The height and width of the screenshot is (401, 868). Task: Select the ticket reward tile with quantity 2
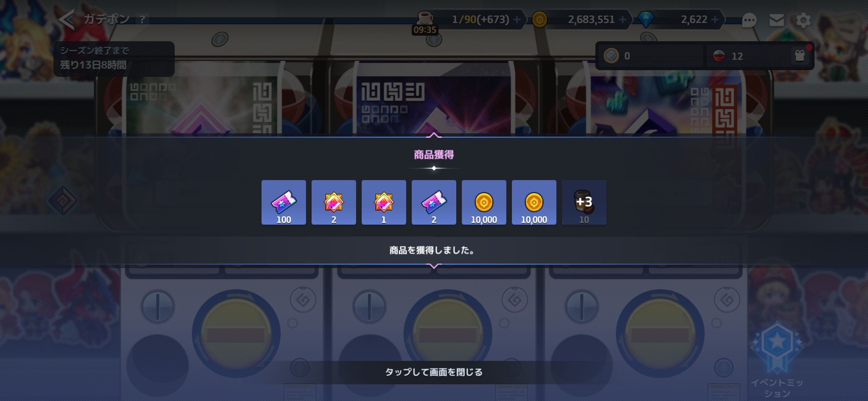(434, 202)
